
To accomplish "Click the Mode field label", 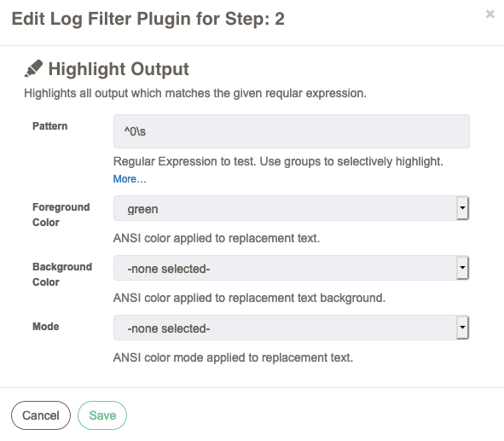I will [46, 326].
